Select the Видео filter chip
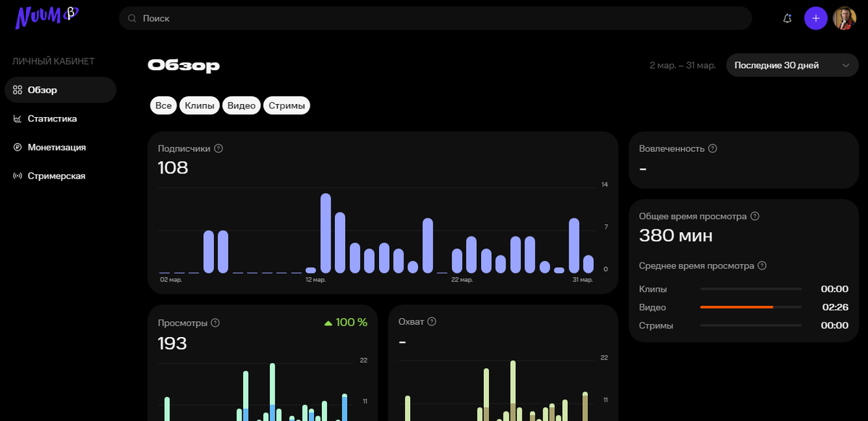 click(242, 106)
